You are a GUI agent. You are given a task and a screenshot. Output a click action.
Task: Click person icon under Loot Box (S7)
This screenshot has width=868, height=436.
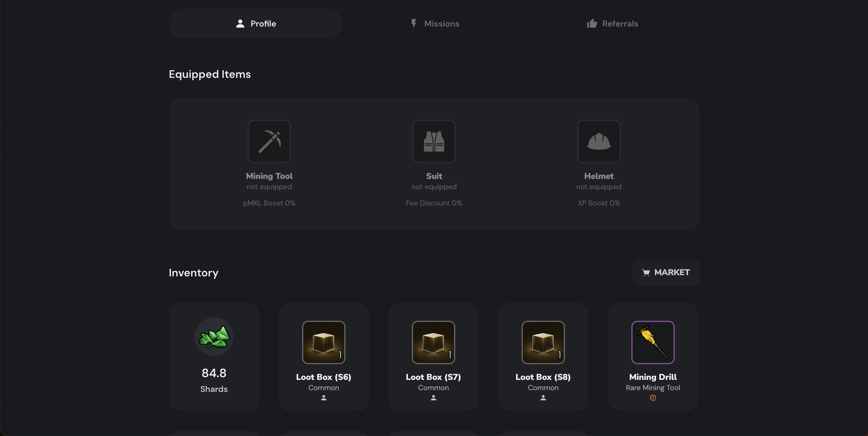pyautogui.click(x=433, y=398)
